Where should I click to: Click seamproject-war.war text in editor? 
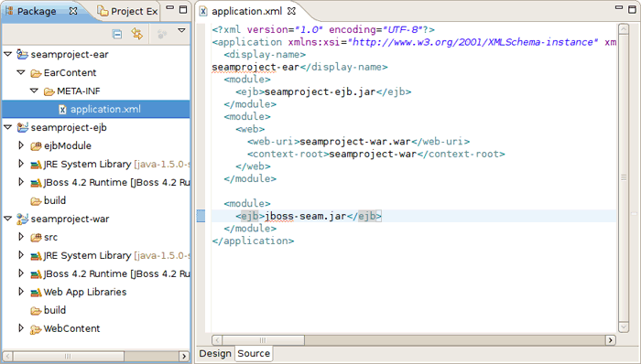pos(355,142)
